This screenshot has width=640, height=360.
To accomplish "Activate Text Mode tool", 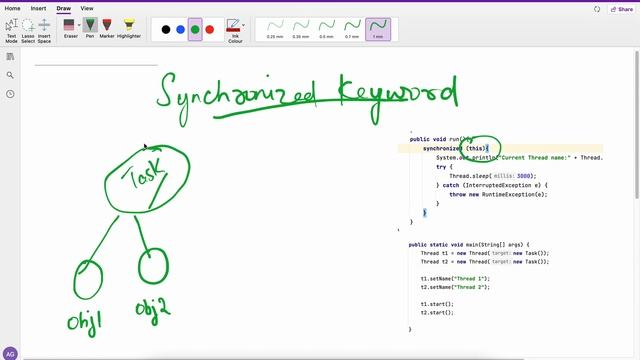I will click(11, 31).
